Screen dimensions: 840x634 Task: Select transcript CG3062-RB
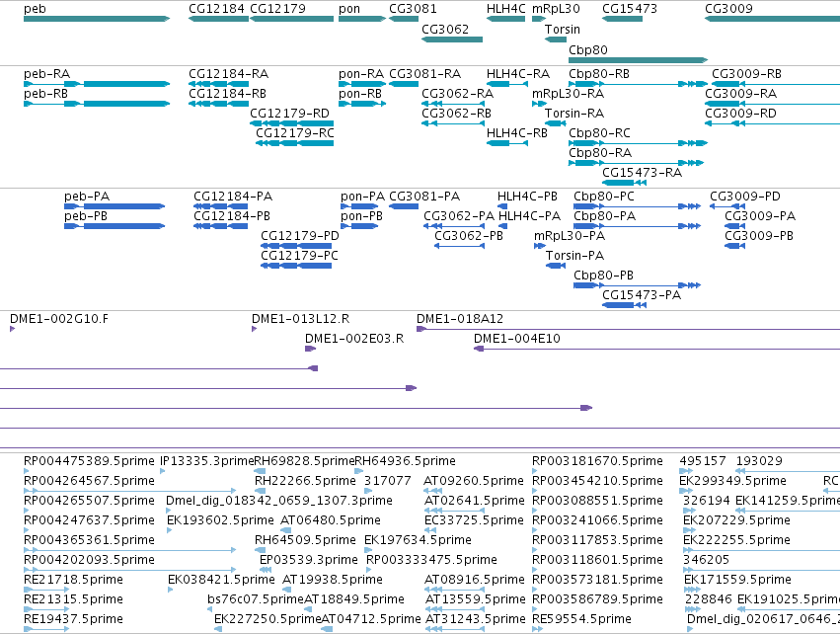tap(456, 114)
